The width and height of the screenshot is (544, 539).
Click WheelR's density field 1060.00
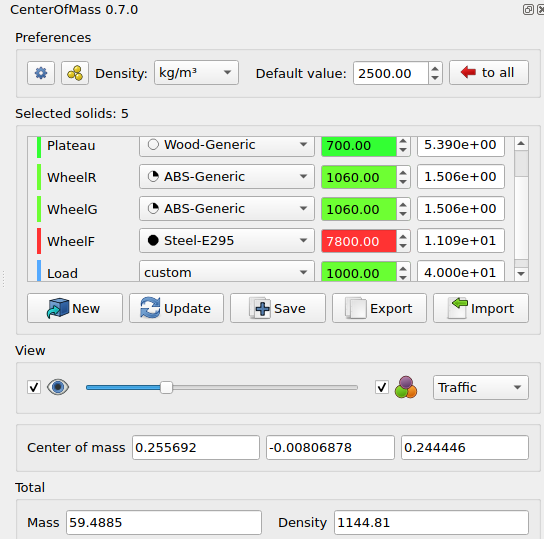click(358, 177)
